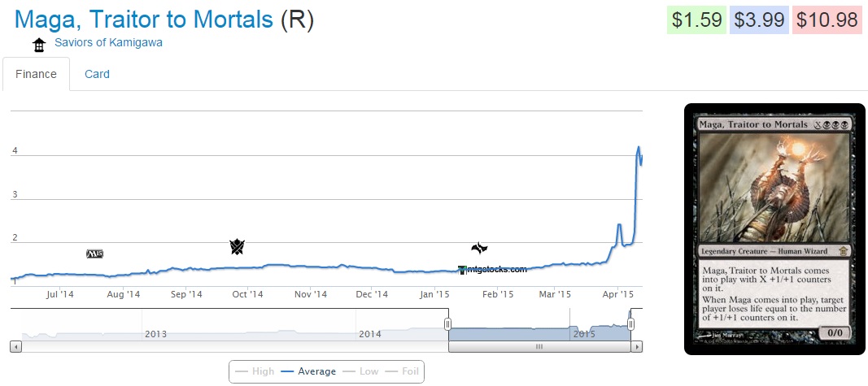Click the Maga card image thumbnail
This screenshot has width=868, height=386.
pos(774,229)
